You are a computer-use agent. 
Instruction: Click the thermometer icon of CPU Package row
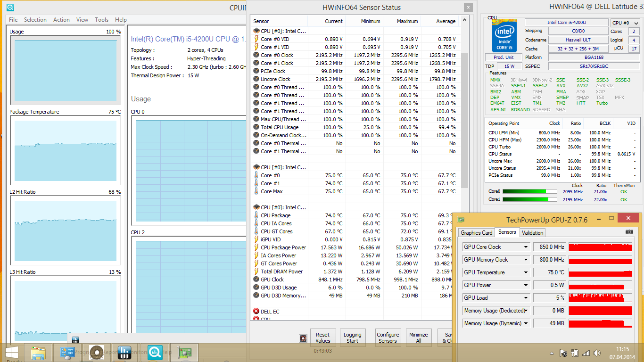pos(256,215)
